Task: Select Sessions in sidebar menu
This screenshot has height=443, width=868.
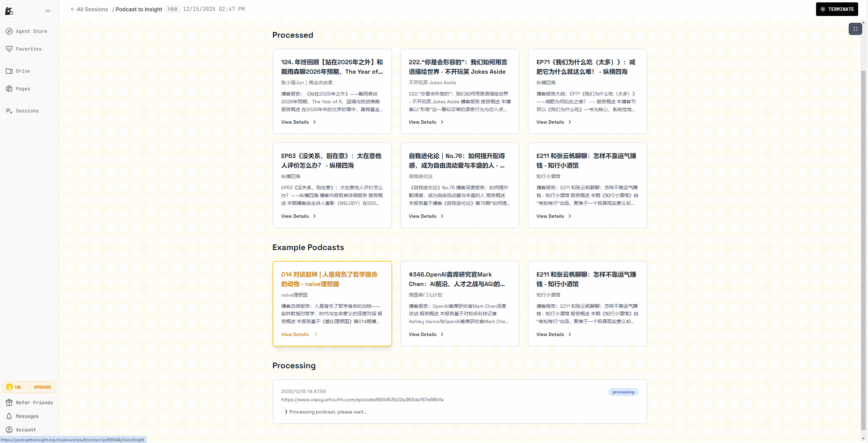Action: [27, 111]
